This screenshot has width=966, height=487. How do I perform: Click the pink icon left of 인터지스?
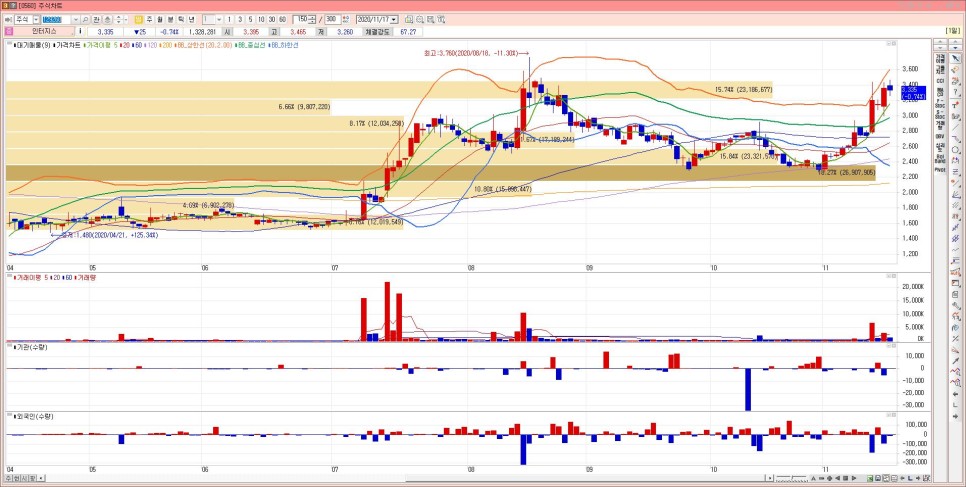9,31
